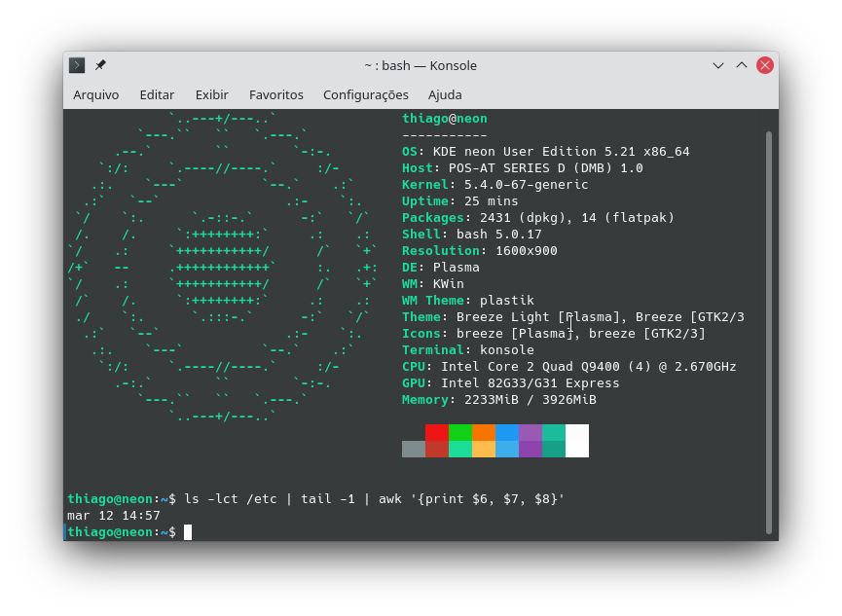The image size is (842, 616).
Task: Minimize the Konsole window
Action: tap(718, 65)
